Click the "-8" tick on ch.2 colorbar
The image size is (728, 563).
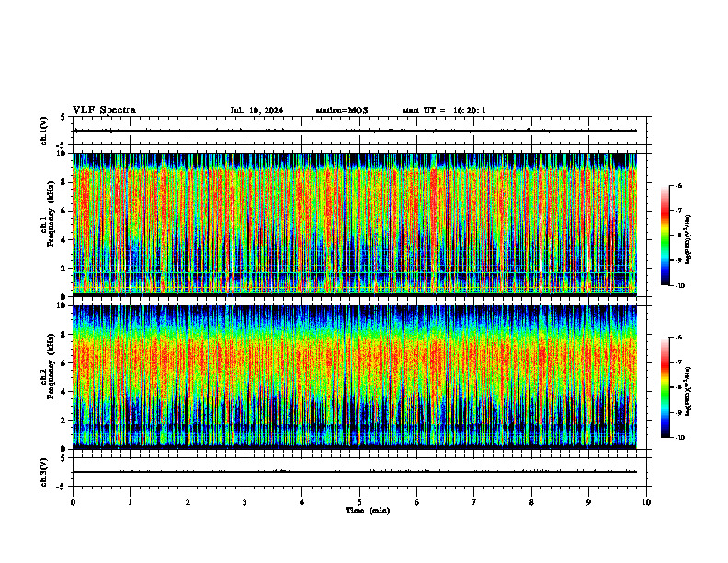tap(678, 387)
